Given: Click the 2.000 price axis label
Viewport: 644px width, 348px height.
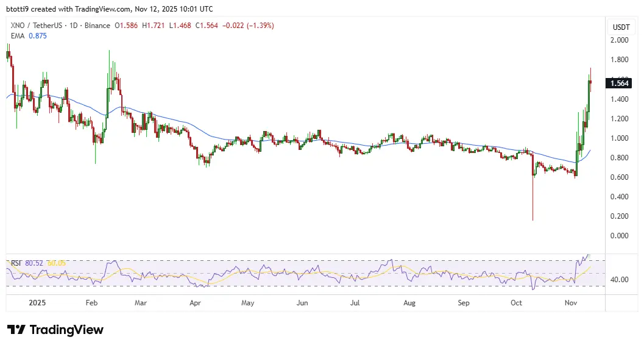Looking at the screenshot, I should click(x=621, y=40).
